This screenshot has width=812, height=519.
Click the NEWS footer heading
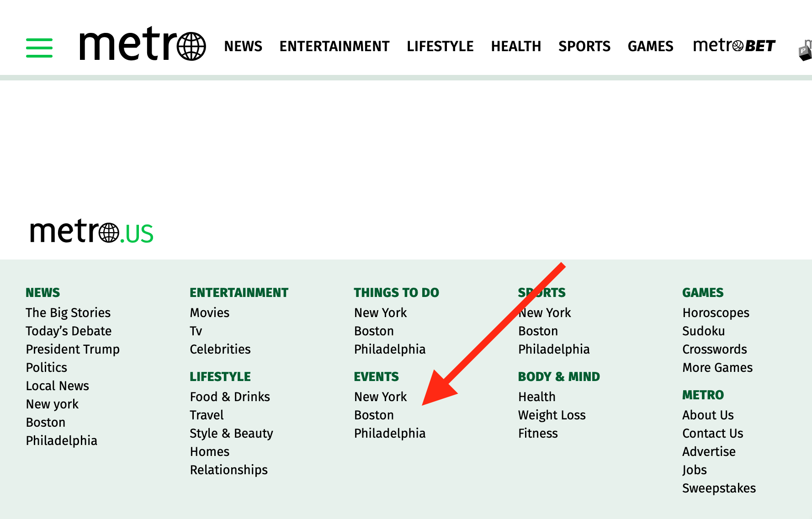click(x=43, y=292)
